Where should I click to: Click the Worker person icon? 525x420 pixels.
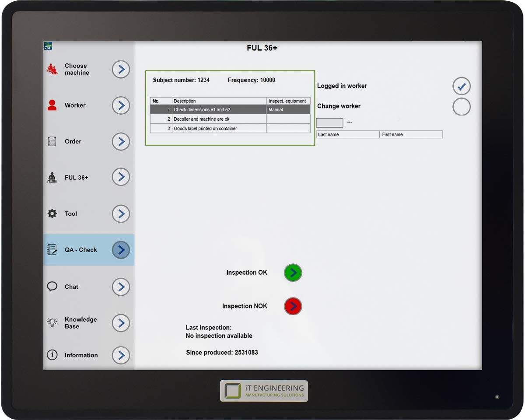point(52,105)
